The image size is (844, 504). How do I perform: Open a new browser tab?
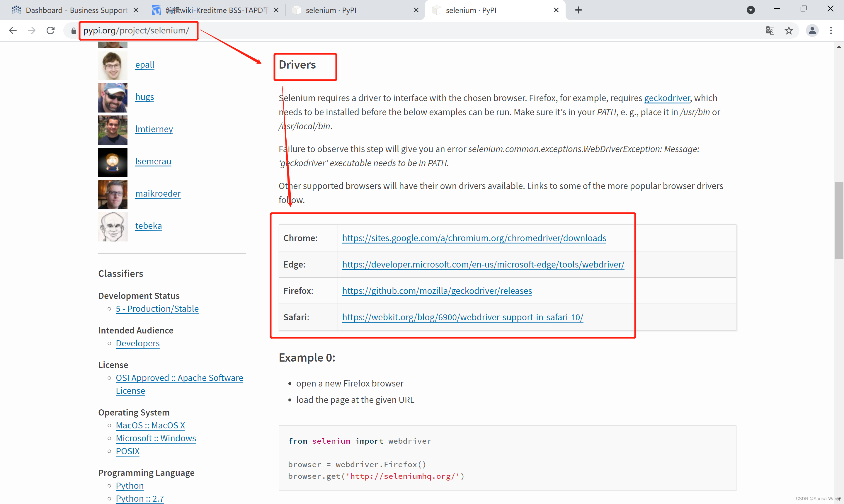[x=578, y=10]
